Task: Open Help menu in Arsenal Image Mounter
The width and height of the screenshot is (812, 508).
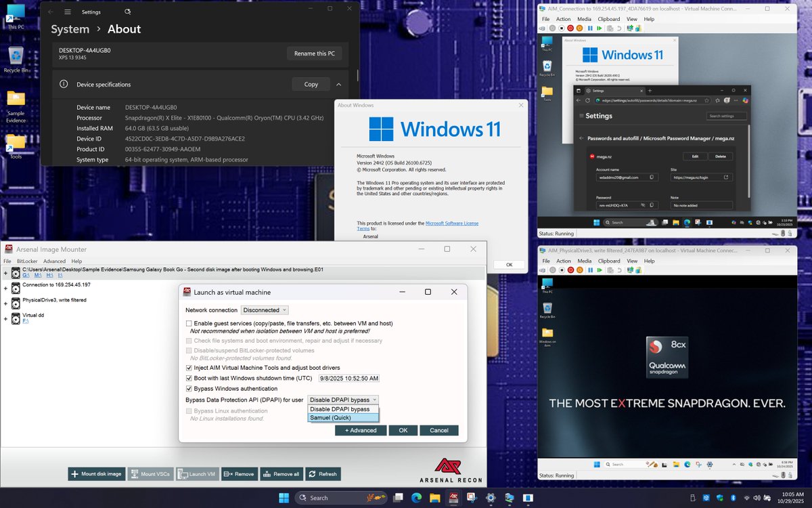Action: click(x=76, y=261)
